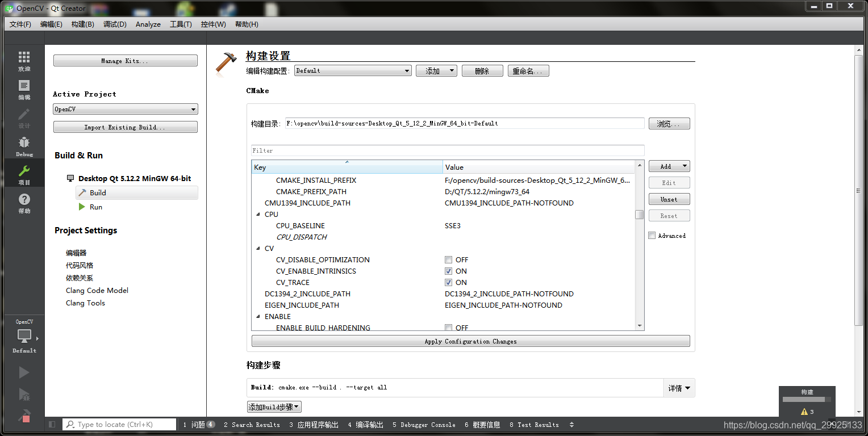Open the 帮助(H) menu
The width and height of the screenshot is (868, 436).
coord(247,24)
